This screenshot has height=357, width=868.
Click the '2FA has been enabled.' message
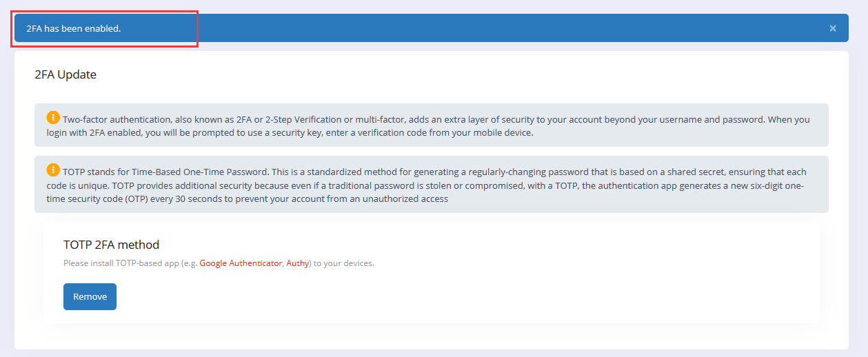pyautogui.click(x=74, y=28)
